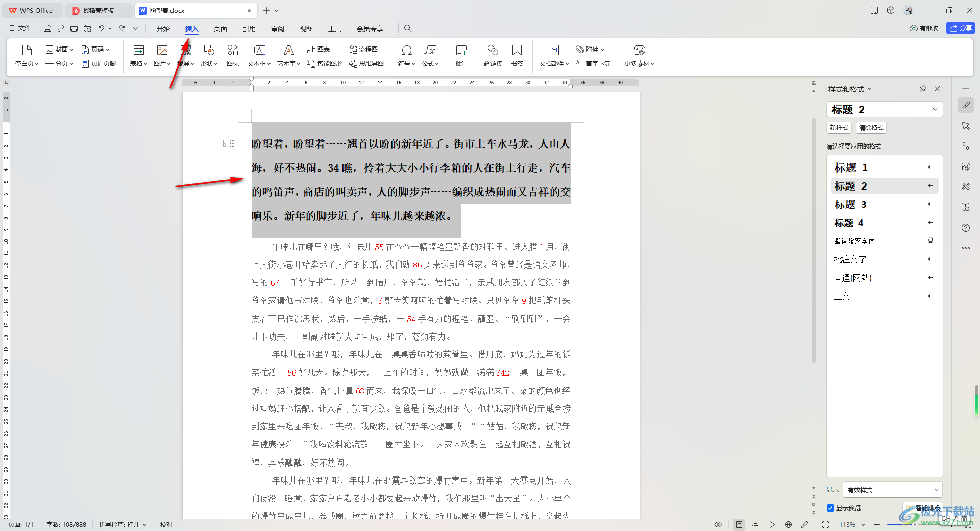Switch to the View (视图) ribbon tab
The width and height of the screenshot is (980, 531).
(306, 29)
